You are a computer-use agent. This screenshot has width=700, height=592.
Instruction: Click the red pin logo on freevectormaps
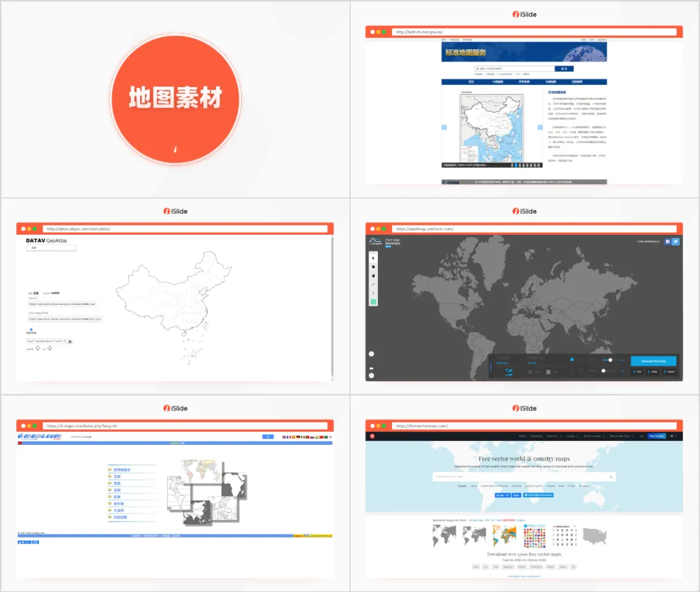(x=372, y=436)
